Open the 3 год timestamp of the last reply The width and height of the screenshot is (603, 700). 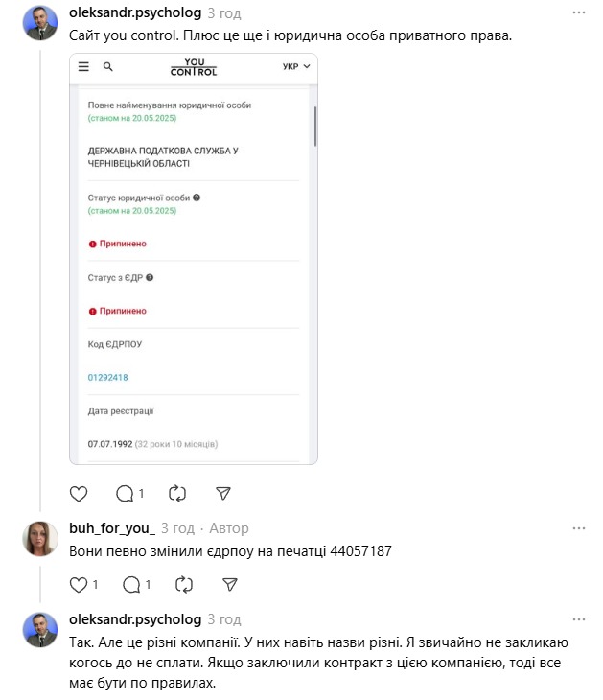(224, 619)
